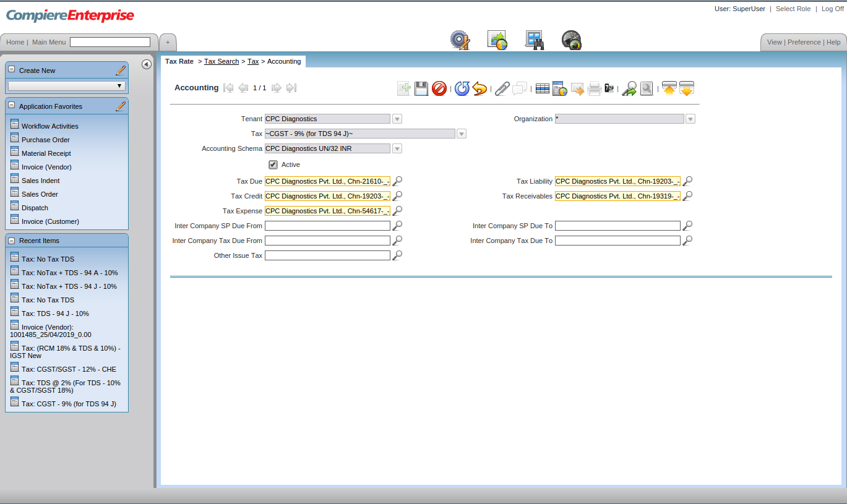
Task: Toggle the Active checkbox
Action: click(x=273, y=164)
